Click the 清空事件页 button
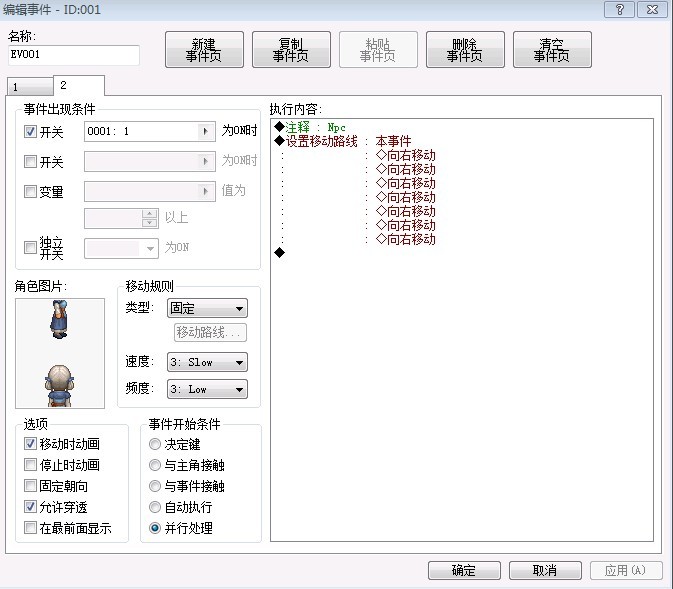Screen dimensions: 673x589 [x=552, y=50]
